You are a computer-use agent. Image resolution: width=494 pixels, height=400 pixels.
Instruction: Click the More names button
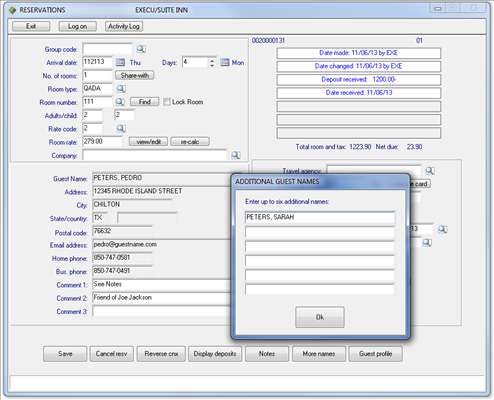tap(319, 354)
